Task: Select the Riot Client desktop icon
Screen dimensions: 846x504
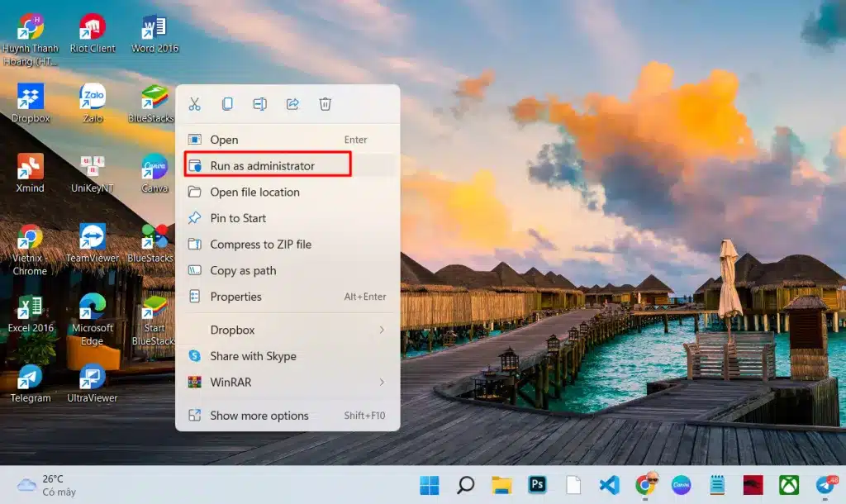Action: tap(93, 34)
